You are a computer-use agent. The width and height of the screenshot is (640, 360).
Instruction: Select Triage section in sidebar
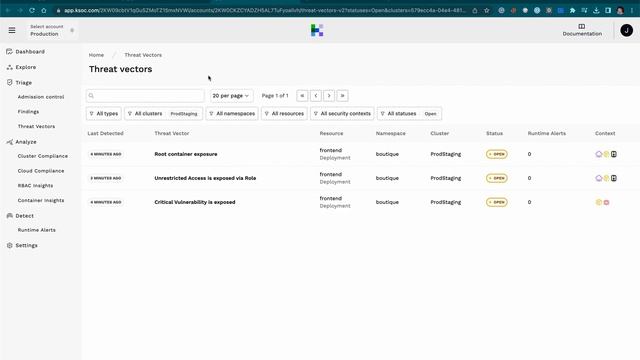click(x=23, y=82)
